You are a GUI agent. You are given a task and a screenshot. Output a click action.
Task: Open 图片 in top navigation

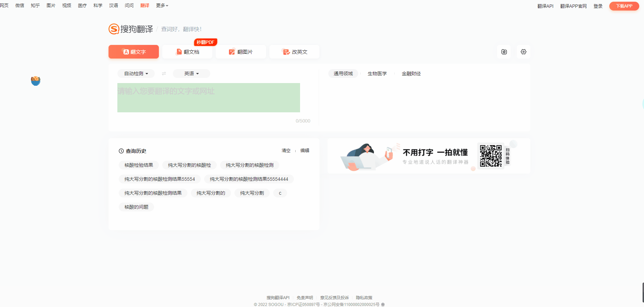tap(51, 5)
